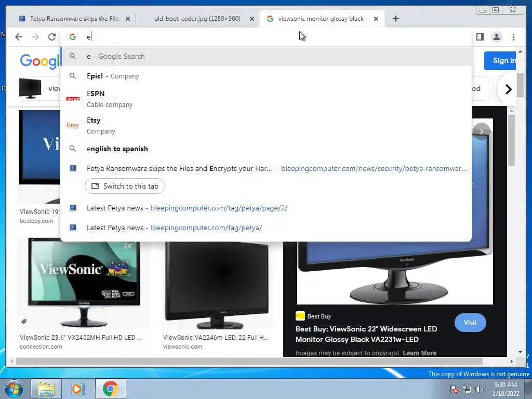
Task: Click the forward navigation arrow
Action: pyautogui.click(x=35, y=37)
